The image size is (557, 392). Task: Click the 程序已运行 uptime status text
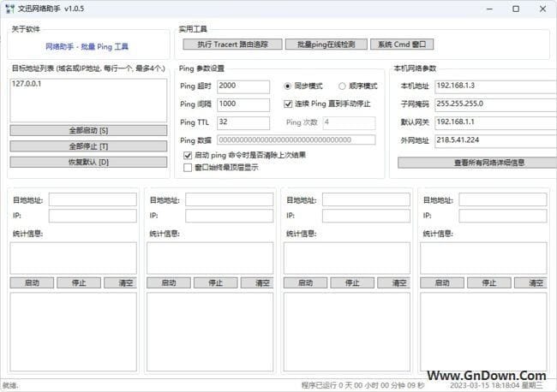[x=362, y=385]
